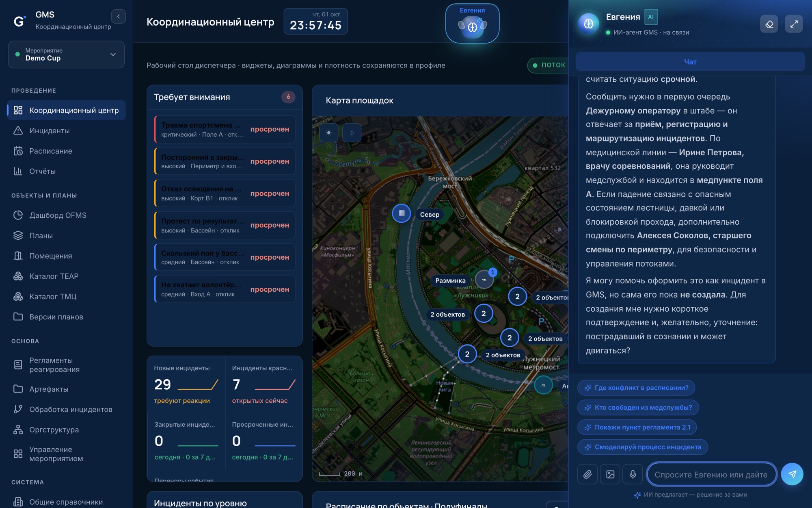Image resolution: width=812 pixels, height=508 pixels.
Task: Select the Север map marker
Action: [x=401, y=213]
